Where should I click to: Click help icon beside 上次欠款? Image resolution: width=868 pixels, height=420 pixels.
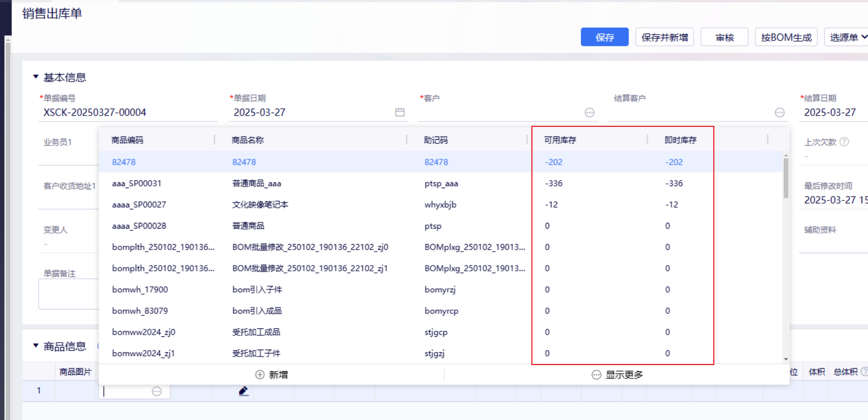[x=844, y=142]
